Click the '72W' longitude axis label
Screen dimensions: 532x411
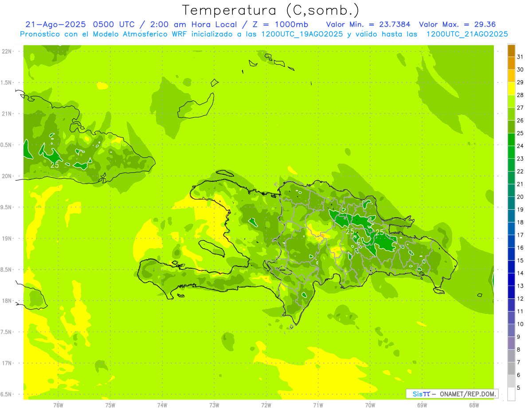coord(266,405)
